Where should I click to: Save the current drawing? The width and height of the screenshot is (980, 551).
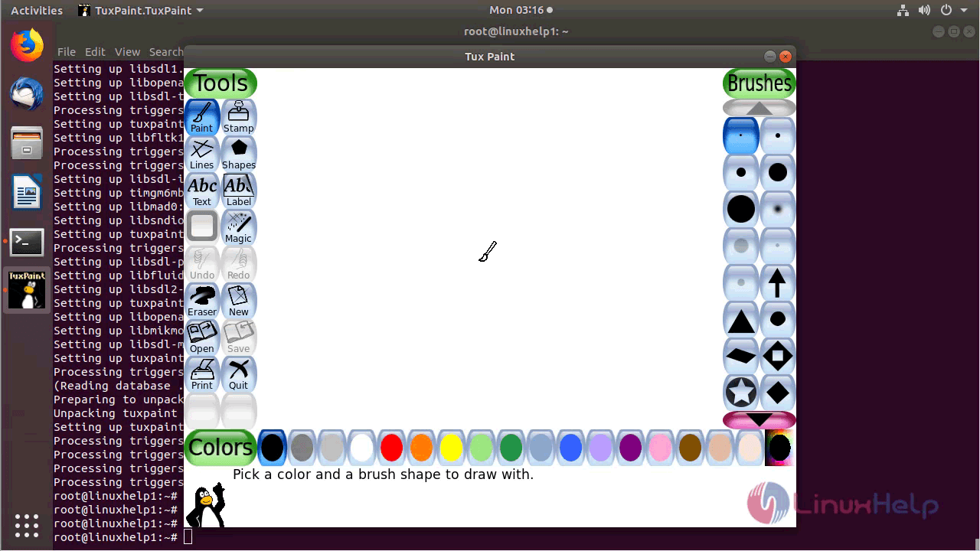[x=238, y=337]
